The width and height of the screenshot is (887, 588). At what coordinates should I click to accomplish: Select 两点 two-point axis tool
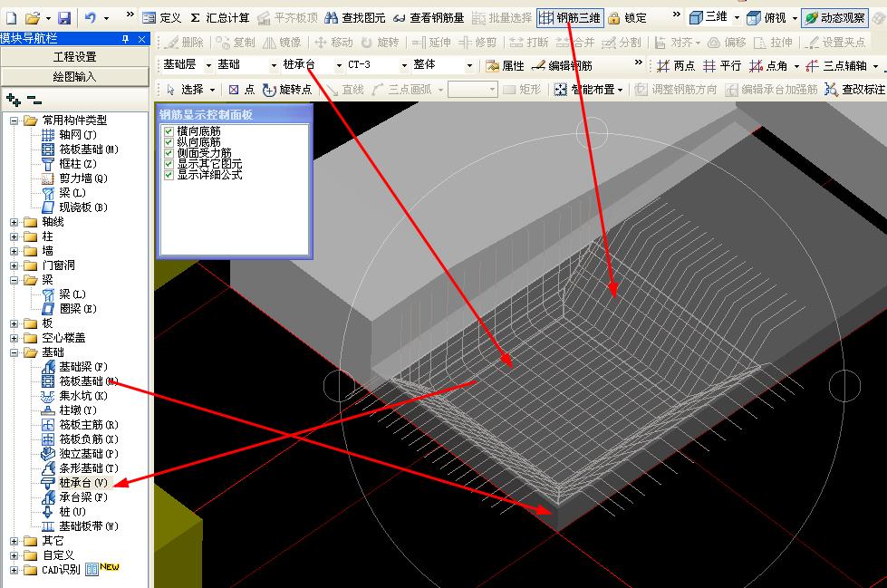675,65
